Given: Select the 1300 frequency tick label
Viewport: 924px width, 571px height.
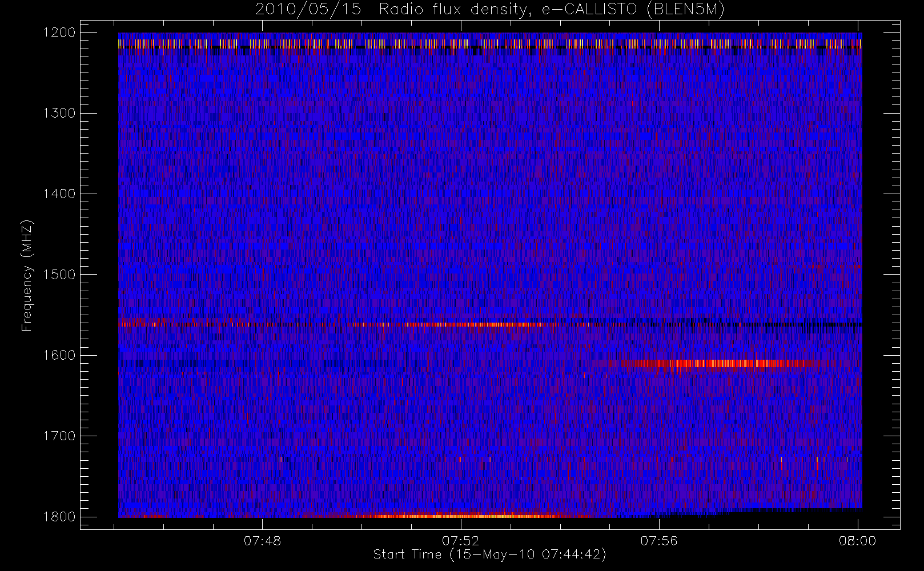Looking at the screenshot, I should click(59, 113).
